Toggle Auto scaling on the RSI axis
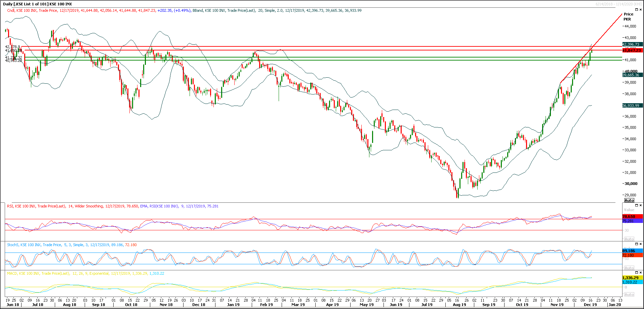This screenshot has height=309, width=644. 629,238
